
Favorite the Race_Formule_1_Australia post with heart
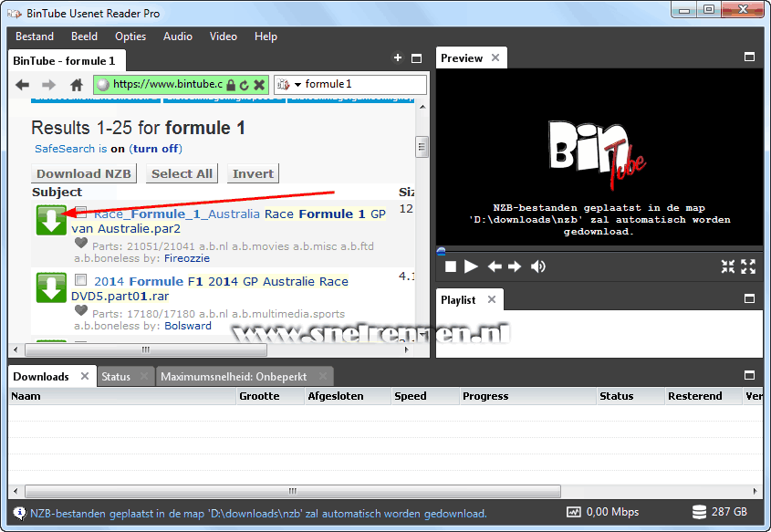[81, 243]
